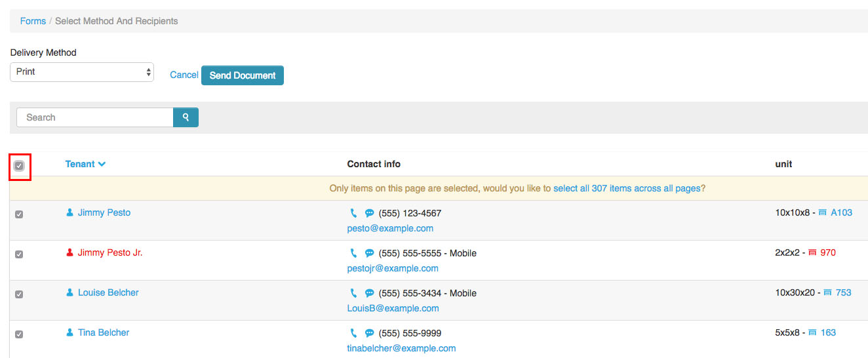Open the Delivery Method dropdown
The height and width of the screenshot is (358, 868).
pos(82,72)
